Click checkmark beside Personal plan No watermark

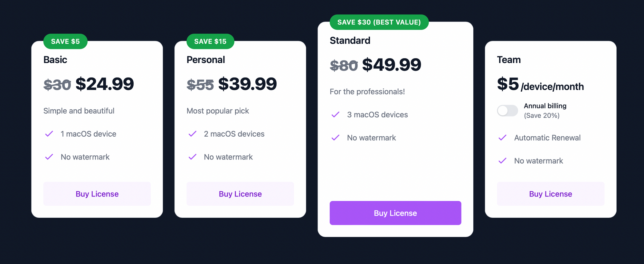[x=192, y=157]
